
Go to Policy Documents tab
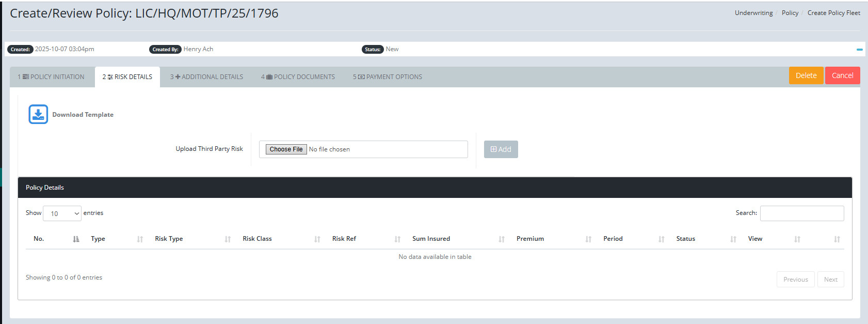pyautogui.click(x=298, y=77)
